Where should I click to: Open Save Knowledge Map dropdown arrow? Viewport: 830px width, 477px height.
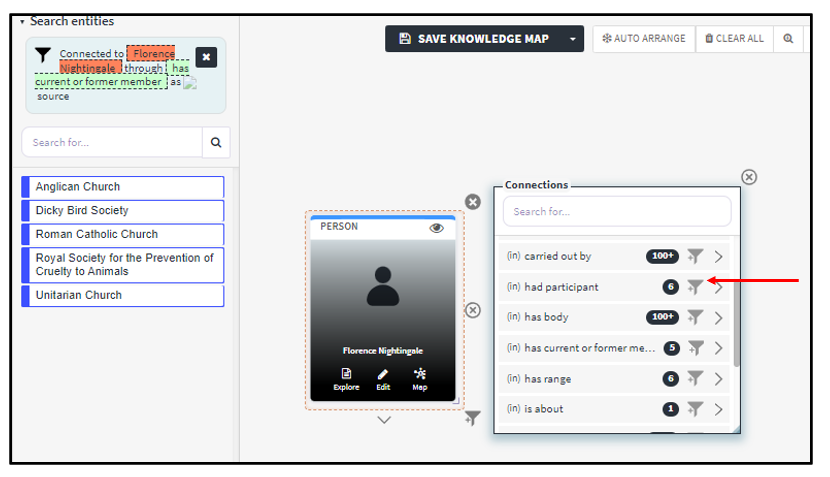tap(573, 39)
